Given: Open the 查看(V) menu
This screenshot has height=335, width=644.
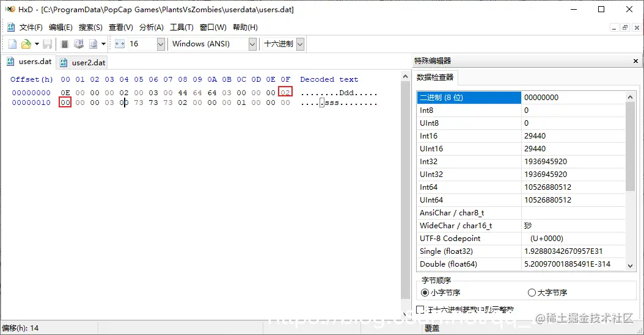Looking at the screenshot, I should pos(121,27).
